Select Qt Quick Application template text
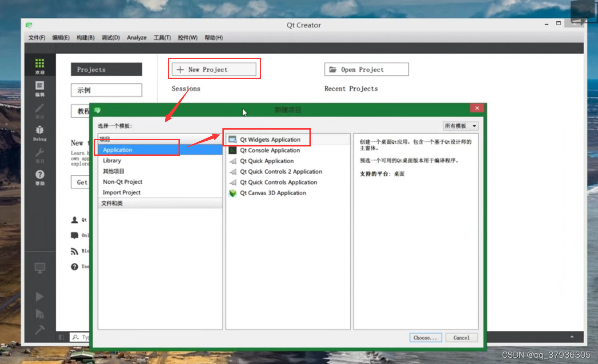The height and width of the screenshot is (364, 598). click(x=267, y=161)
